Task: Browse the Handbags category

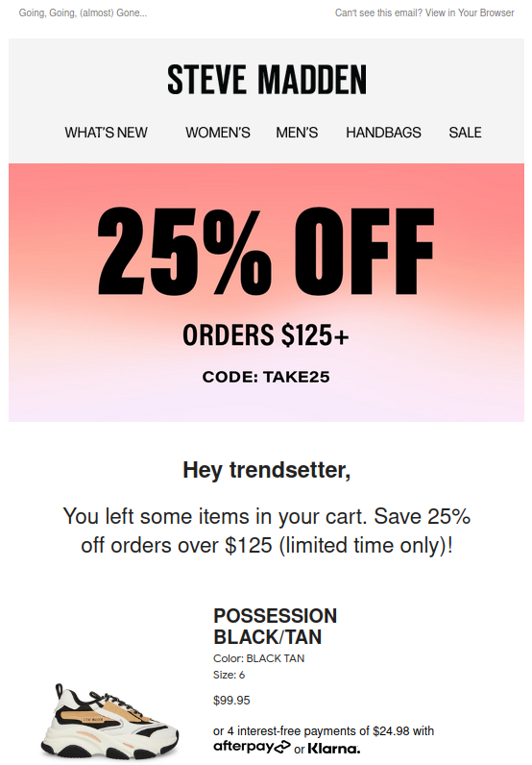Action: [x=383, y=133]
